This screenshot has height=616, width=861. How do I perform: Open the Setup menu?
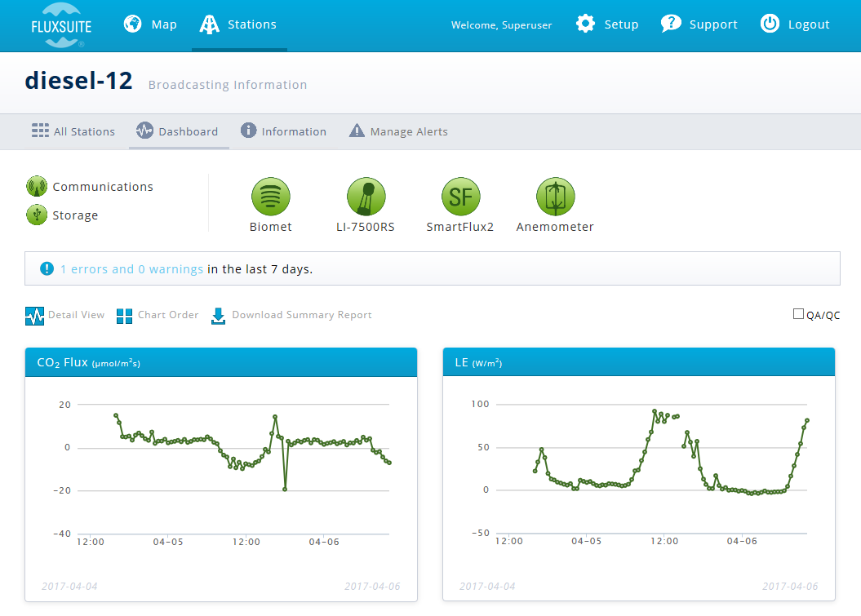coord(607,24)
